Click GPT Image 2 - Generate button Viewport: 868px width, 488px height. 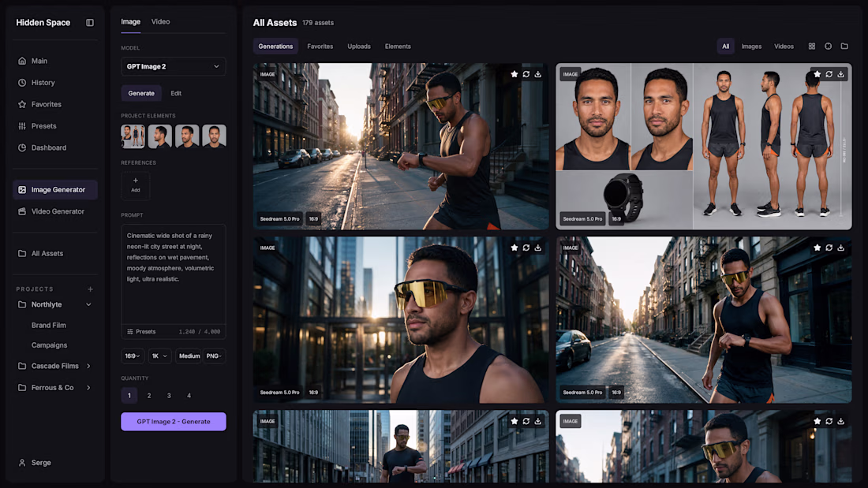tap(174, 422)
